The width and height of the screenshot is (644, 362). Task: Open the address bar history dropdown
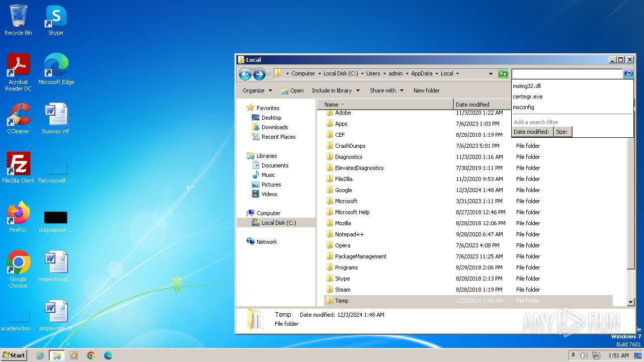491,74
